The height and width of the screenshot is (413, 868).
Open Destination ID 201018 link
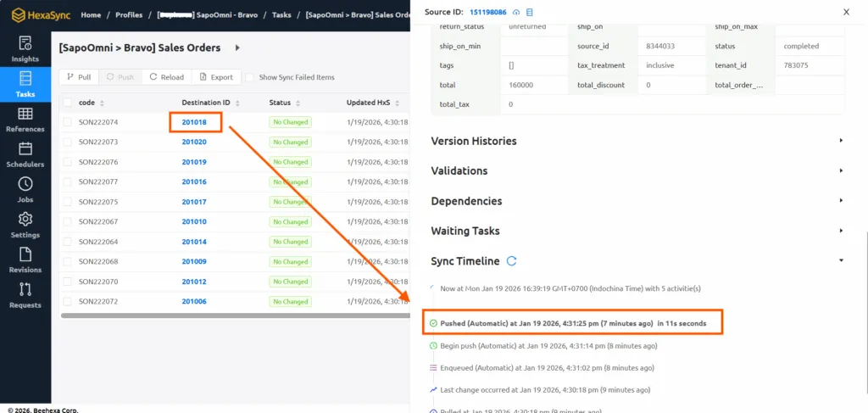pos(194,122)
